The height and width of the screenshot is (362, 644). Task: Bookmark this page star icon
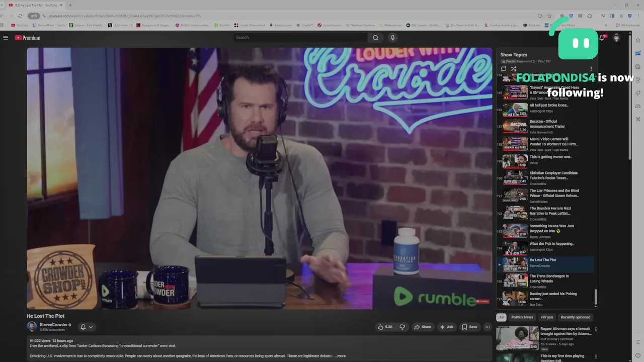[549, 16]
